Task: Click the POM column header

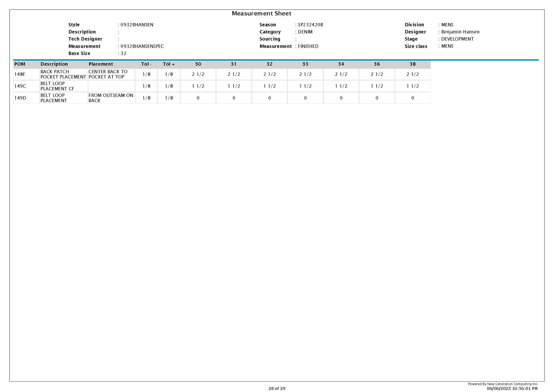Action: pos(20,64)
